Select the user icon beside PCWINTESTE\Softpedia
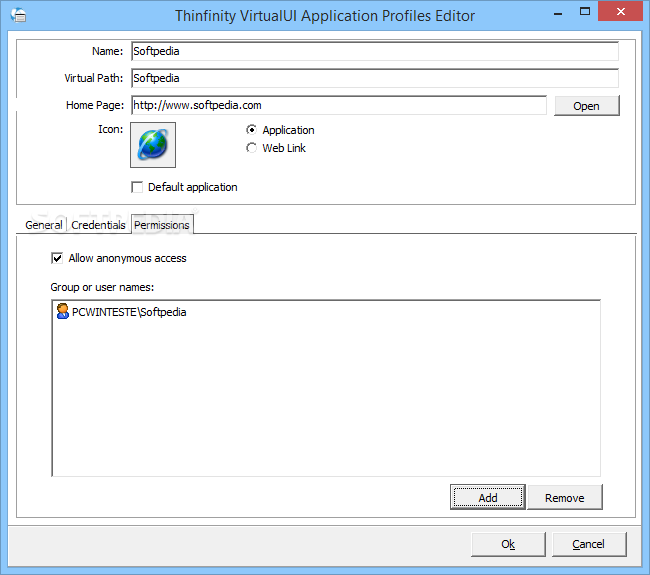The image size is (650, 575). click(63, 311)
